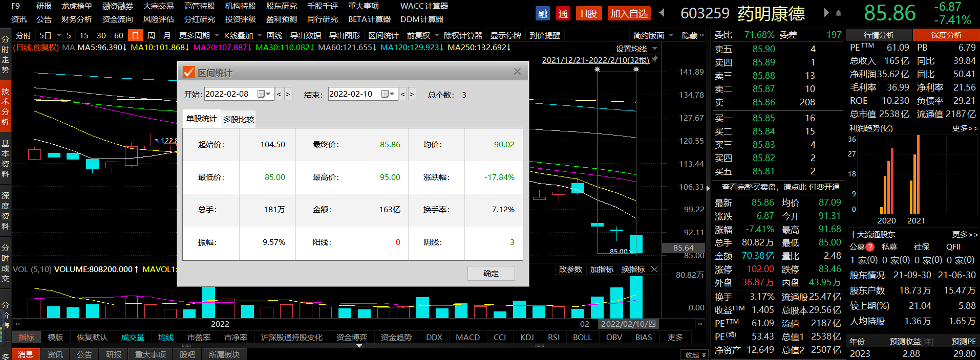
Task: Switch to the 行情分析 tab
Action: [x=879, y=35]
